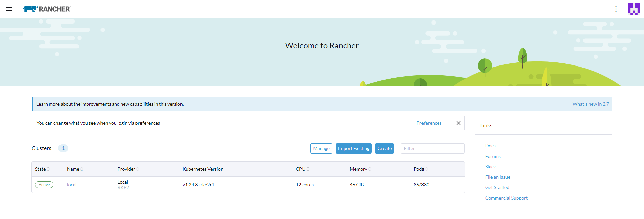This screenshot has width=644, height=219.
Task: Dismiss the preferences notification banner
Action: coord(458,123)
